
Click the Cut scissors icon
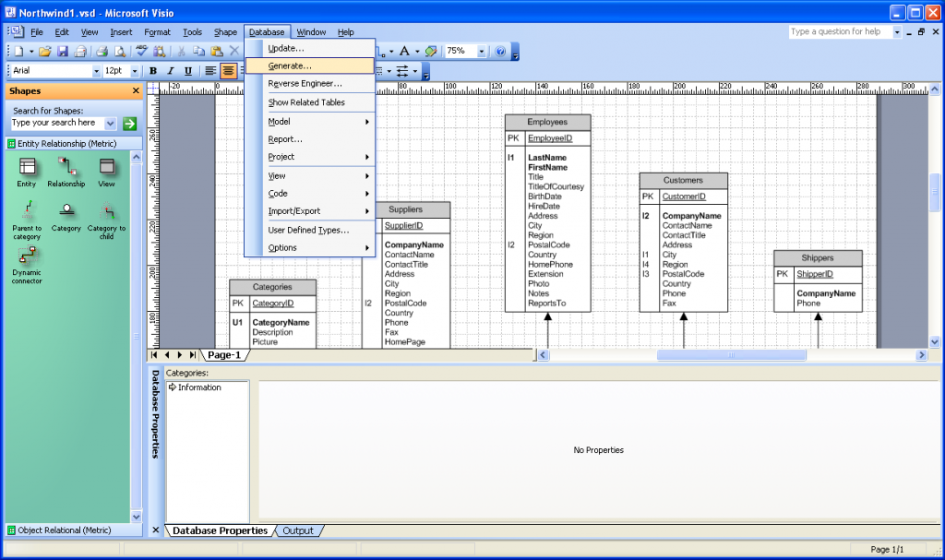(x=181, y=52)
